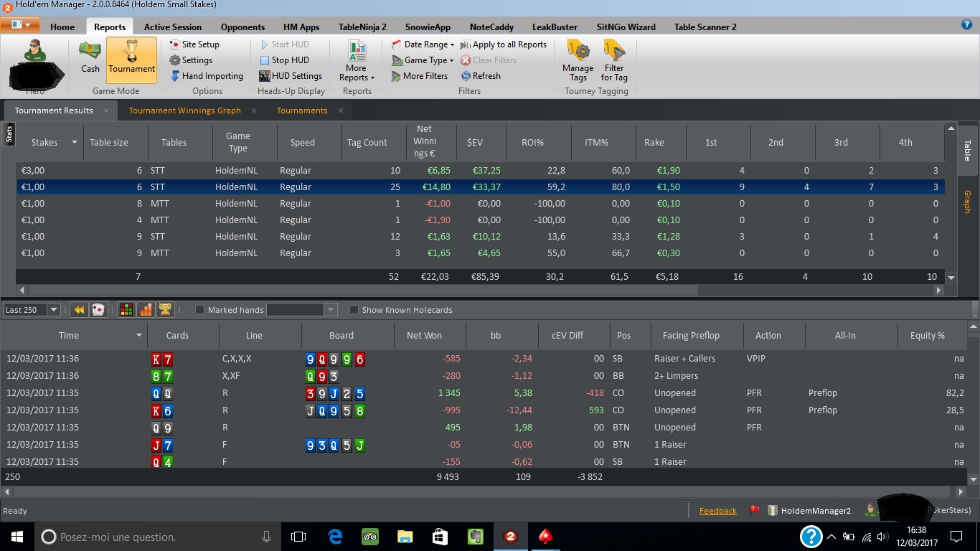Open the Opponents tab

[x=242, y=27]
